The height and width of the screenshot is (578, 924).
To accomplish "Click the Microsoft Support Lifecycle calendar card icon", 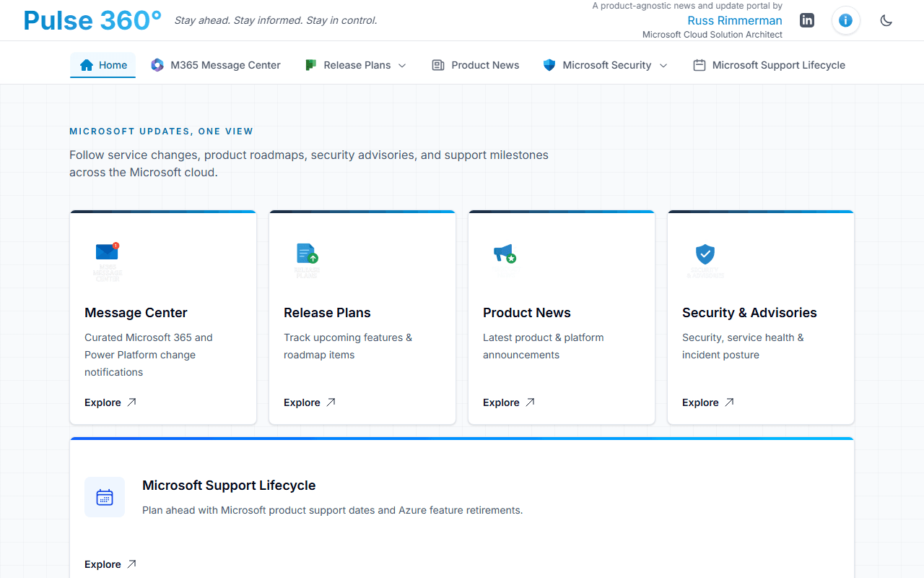I will click(x=105, y=497).
